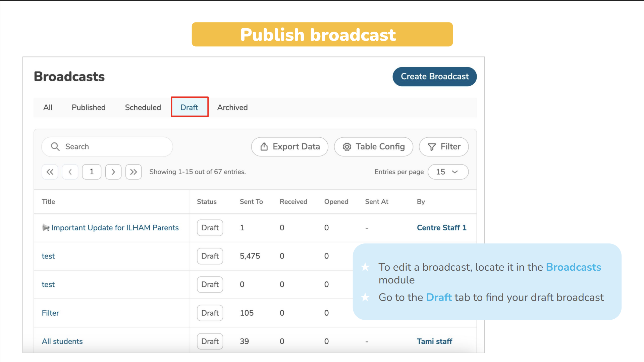Viewport: 644px width, 362px height.
Task: Open Important Update for ILHAM Parents broadcast
Action: (115, 228)
